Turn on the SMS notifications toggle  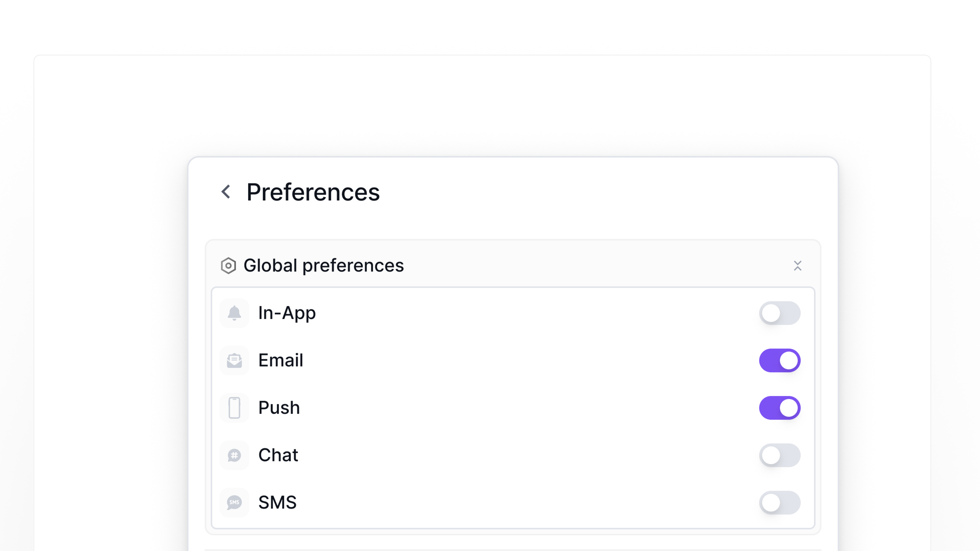point(780,502)
